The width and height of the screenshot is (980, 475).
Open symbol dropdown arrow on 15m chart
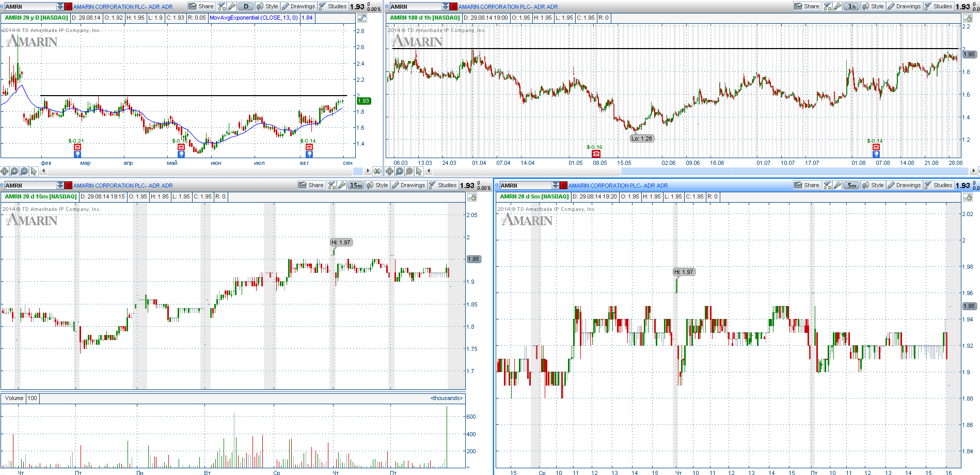pos(60,186)
